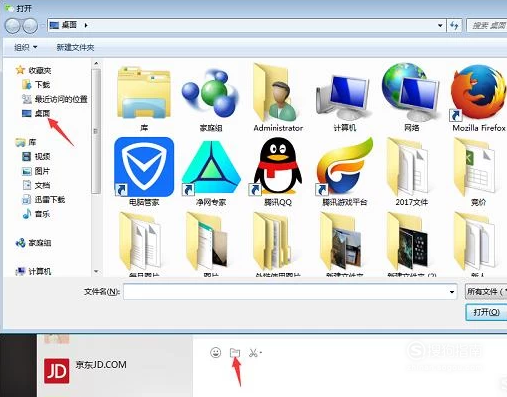The image size is (507, 397).
Task: Open the 文件名 dropdown arrow
Action: point(452,292)
